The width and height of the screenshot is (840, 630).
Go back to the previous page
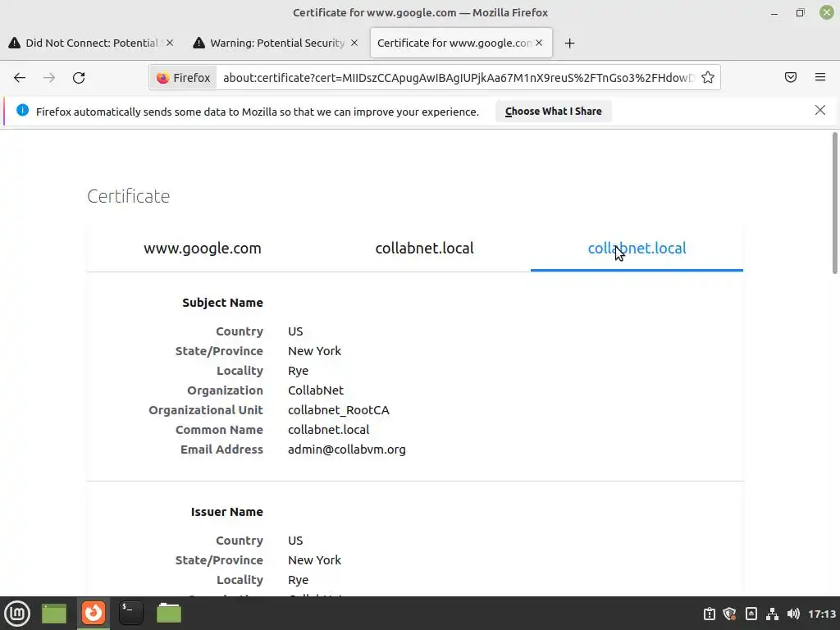[x=20, y=78]
